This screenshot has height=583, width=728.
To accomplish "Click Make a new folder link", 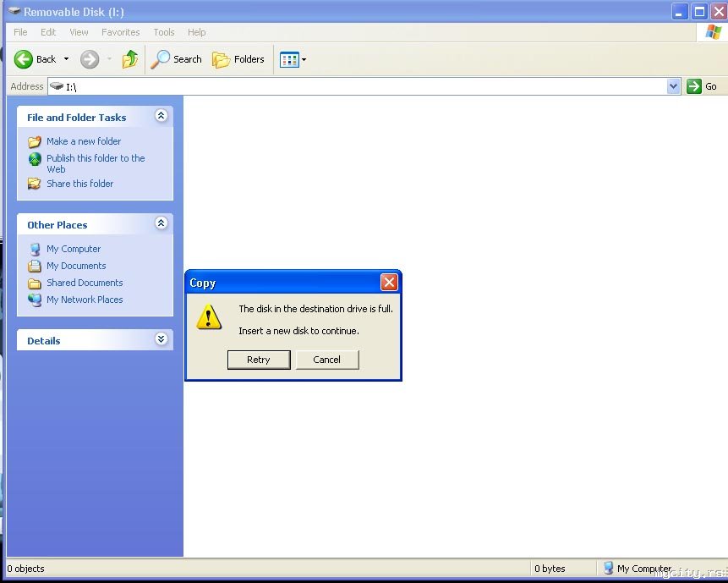I will 84,141.
